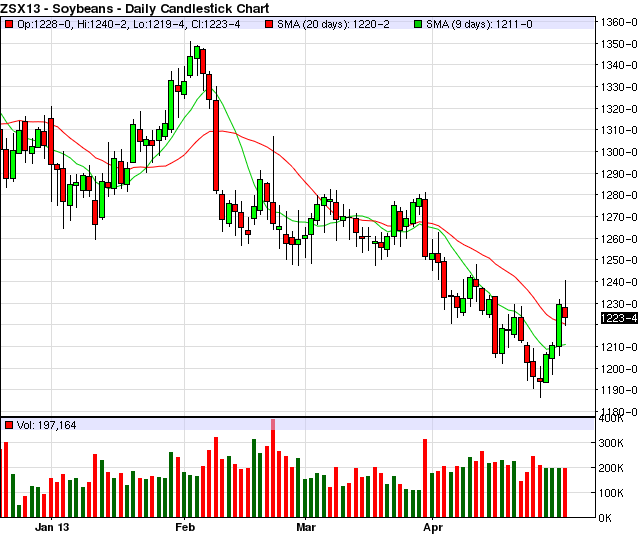Viewport: 640px width, 536px height.
Task: Click the red Vol legend swatch
Action: tap(9, 425)
